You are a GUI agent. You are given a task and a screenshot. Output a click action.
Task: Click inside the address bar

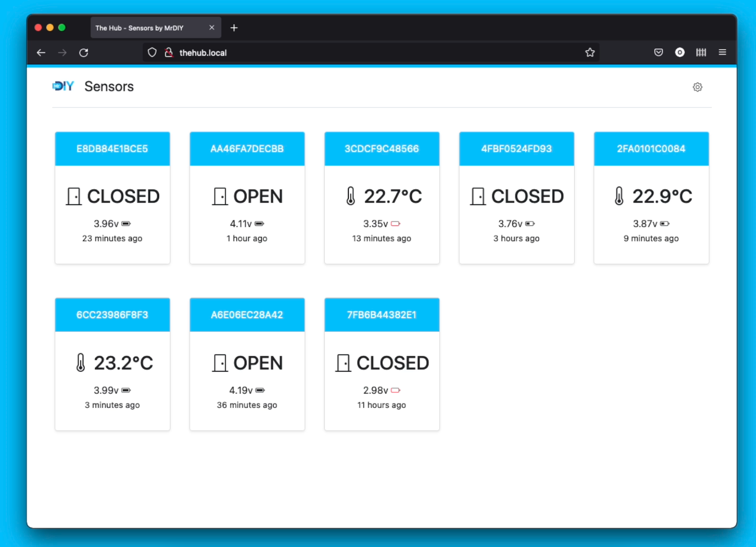point(339,52)
